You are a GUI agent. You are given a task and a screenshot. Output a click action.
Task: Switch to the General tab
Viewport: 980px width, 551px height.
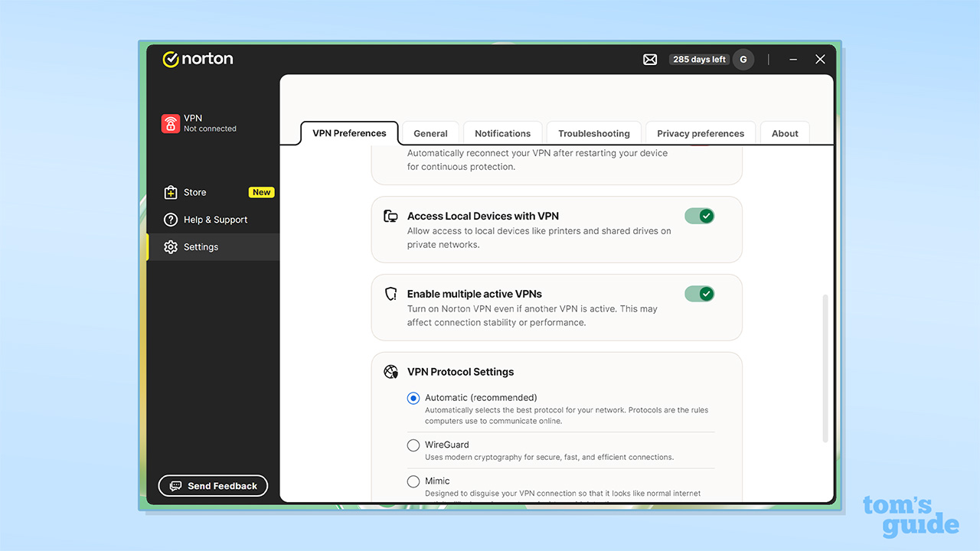(430, 133)
